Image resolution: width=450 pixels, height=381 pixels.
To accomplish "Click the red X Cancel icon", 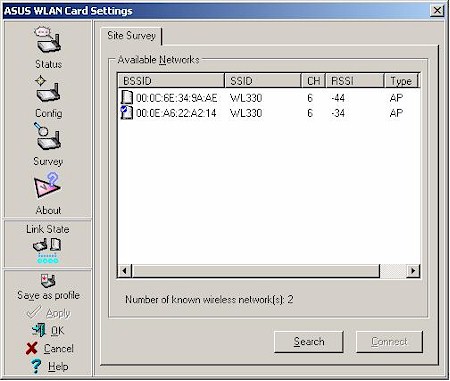I will 32,348.
